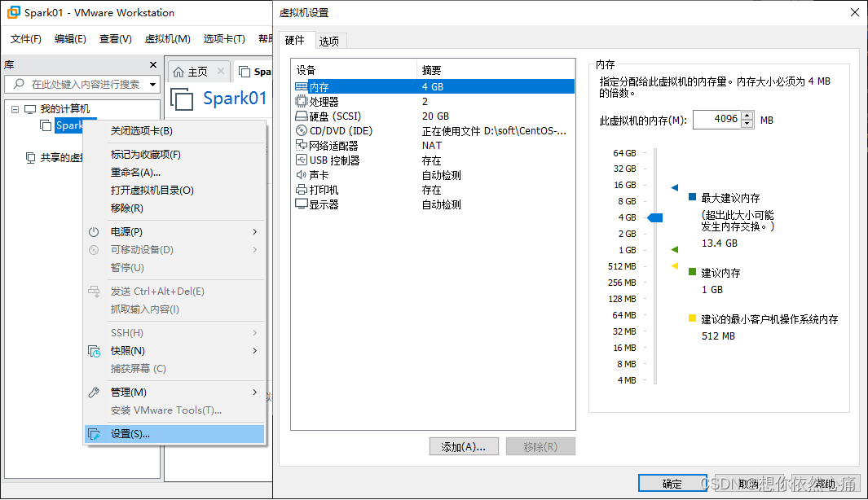Click the VM memory value input field
This screenshot has width=868, height=500.
coord(717,120)
